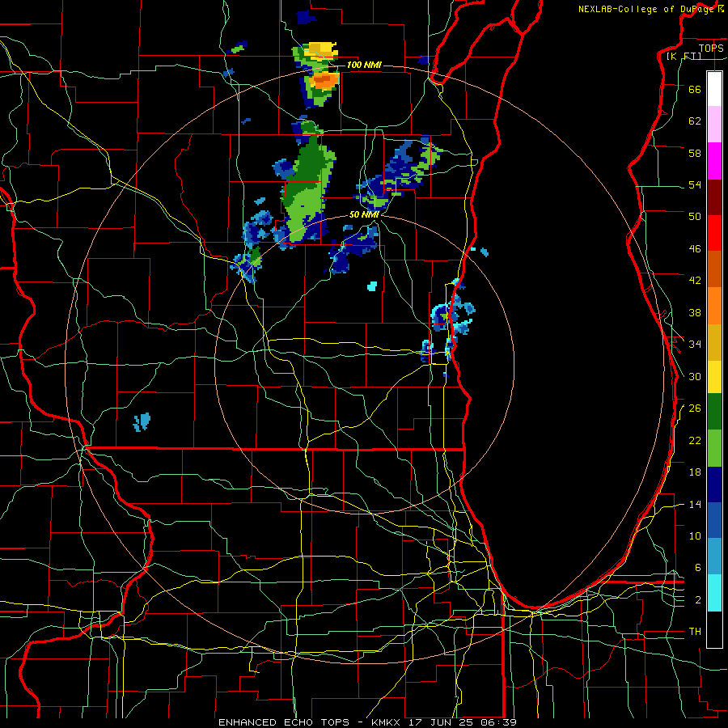Screen dimensions: 728x728
Task: Click the "ENHANCED ECHO TOPS - KMKX" caption
Action: pyautogui.click(x=311, y=722)
